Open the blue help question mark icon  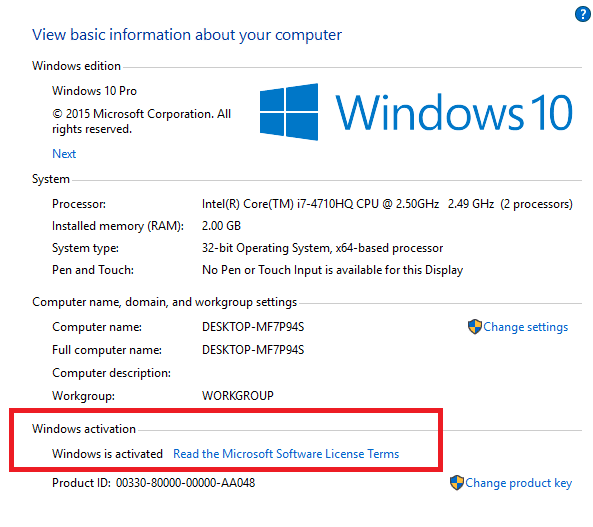pos(583,15)
